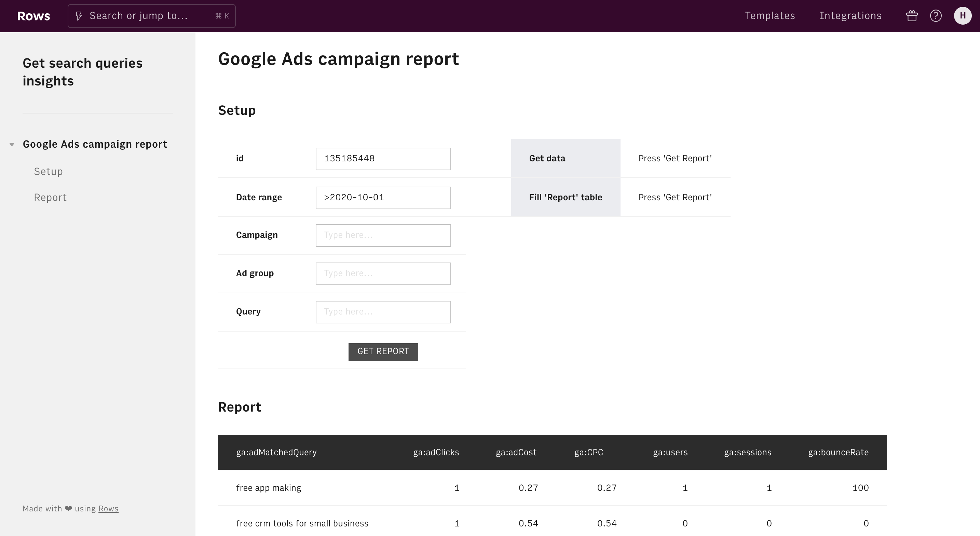
Task: Click the Report section heading
Action: 239,407
